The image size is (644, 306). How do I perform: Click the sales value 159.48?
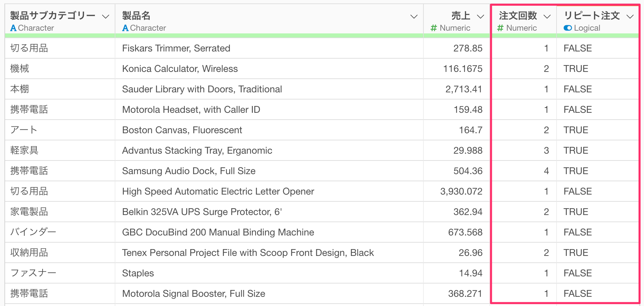click(x=468, y=110)
